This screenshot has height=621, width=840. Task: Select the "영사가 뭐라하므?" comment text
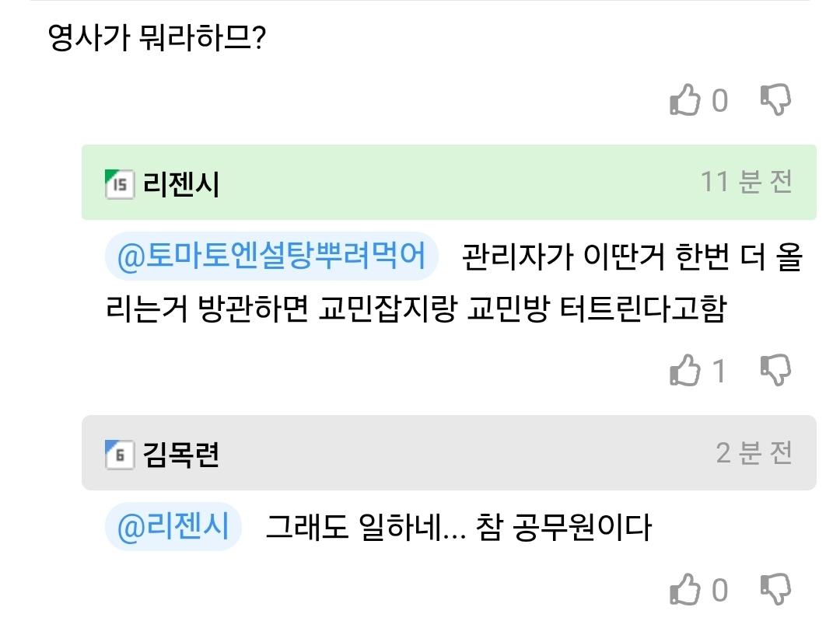pyautogui.click(x=157, y=37)
